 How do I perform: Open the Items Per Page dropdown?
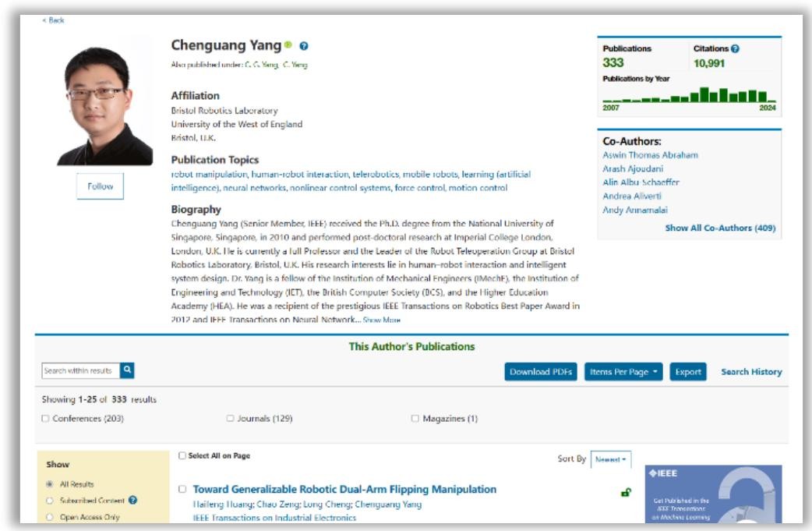[623, 372]
